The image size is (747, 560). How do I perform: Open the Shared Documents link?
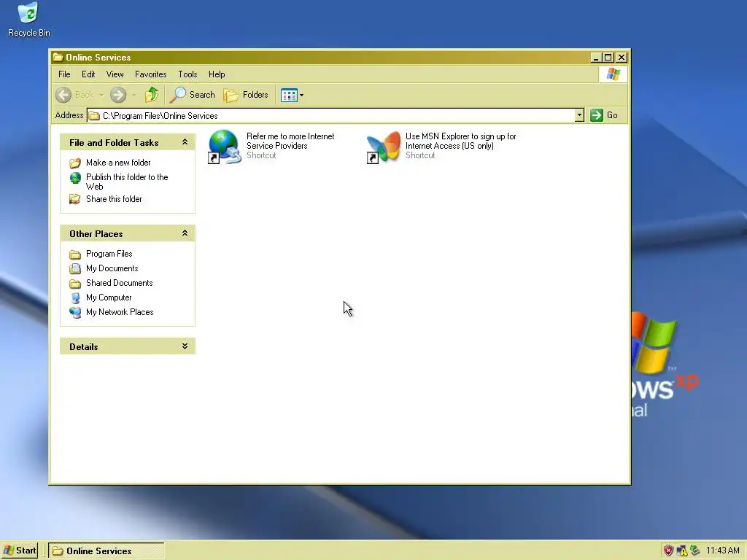pos(119,283)
